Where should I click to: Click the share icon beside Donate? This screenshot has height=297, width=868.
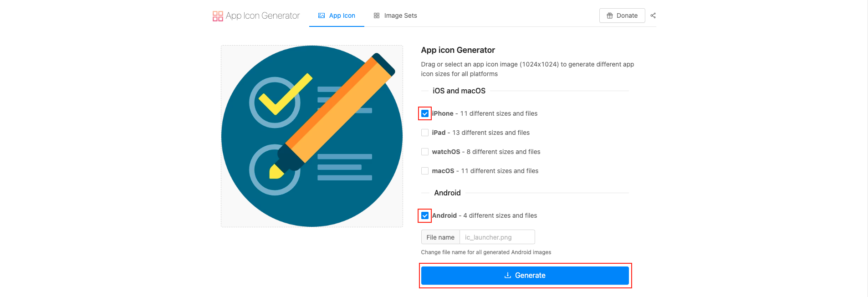653,15
